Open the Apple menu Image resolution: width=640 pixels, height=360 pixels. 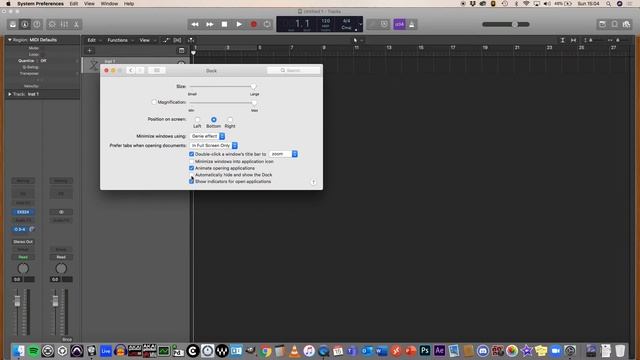coord(8,4)
